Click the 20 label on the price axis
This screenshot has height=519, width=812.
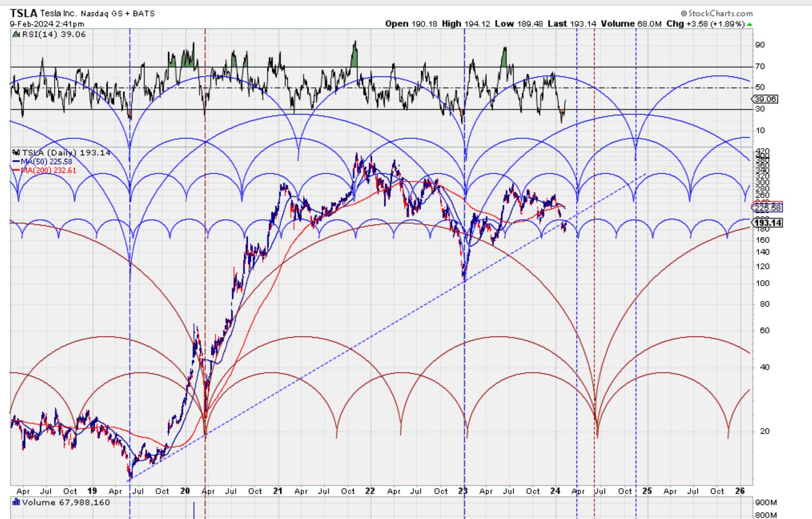(x=764, y=432)
